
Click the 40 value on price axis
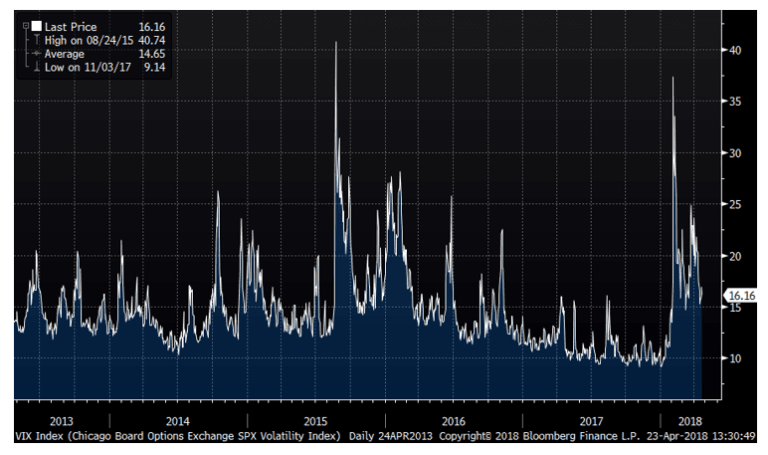coord(733,50)
